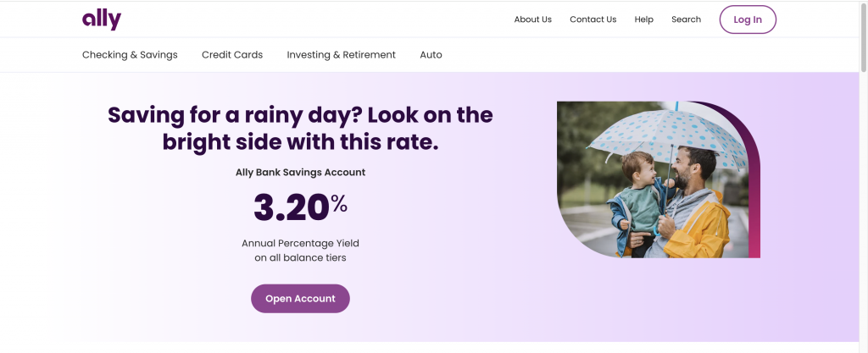Expand the Checking & Savings menu
Screen dimensions: 868x353
130,55
